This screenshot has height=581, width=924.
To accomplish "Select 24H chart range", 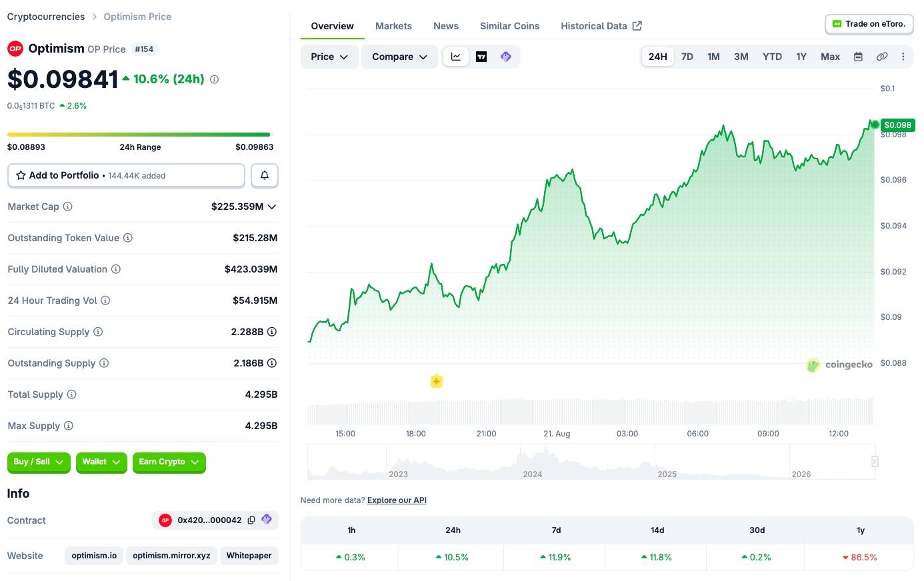I will [658, 57].
